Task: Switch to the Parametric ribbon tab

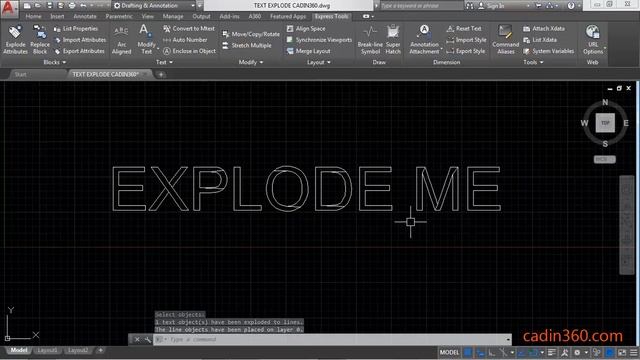Action: (119, 16)
